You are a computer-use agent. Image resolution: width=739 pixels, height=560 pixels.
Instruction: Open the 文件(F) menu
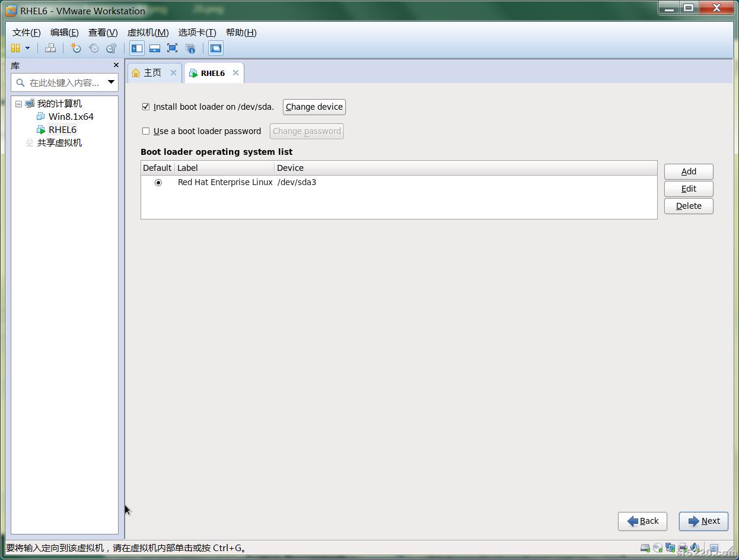click(x=27, y=33)
